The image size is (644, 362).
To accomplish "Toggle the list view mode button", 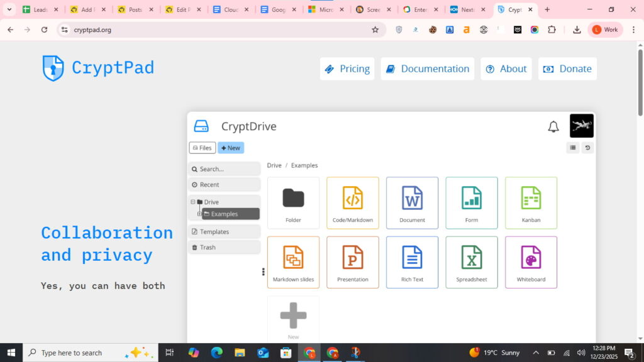I will [572, 148].
